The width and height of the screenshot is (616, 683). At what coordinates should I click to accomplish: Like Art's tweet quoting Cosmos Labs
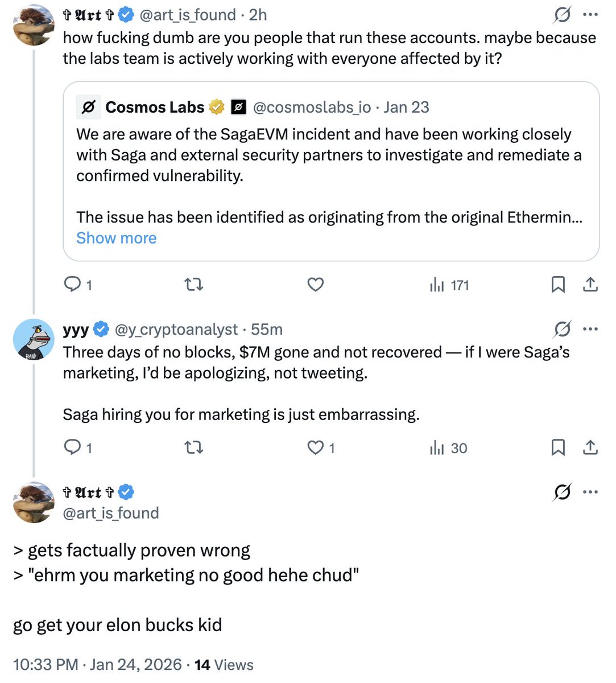[x=315, y=284]
